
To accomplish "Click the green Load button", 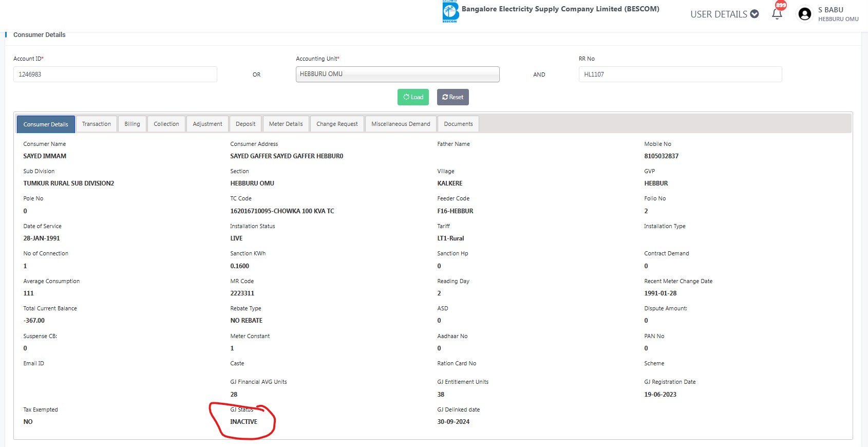I will (413, 97).
